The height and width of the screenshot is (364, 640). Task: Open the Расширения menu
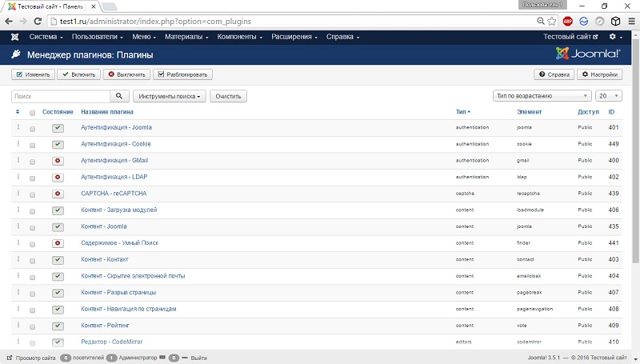tap(294, 37)
